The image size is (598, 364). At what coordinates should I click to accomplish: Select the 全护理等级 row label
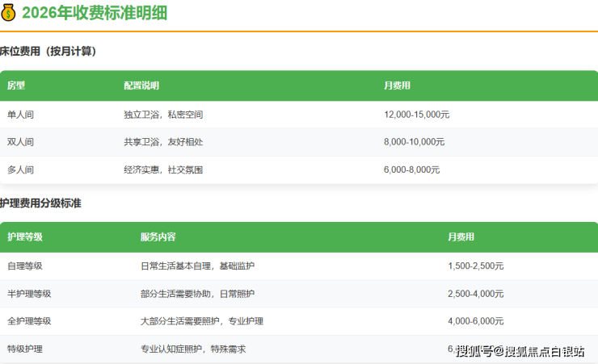pos(29,321)
